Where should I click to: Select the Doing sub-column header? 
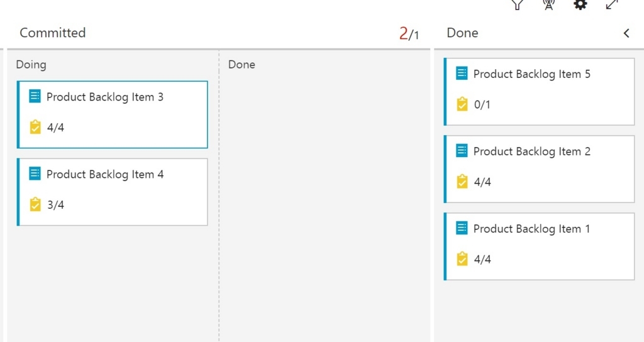pyautogui.click(x=31, y=65)
